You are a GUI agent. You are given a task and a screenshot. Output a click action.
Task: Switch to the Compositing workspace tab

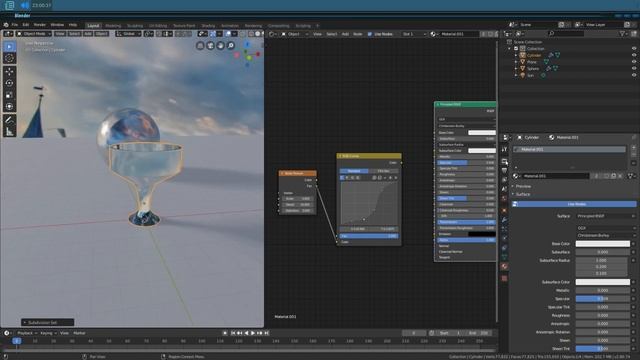tap(279, 26)
